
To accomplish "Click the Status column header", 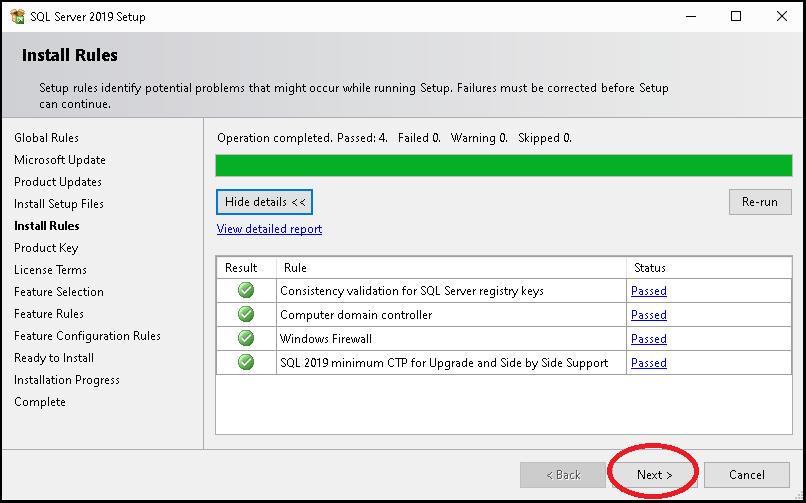I will point(709,268).
